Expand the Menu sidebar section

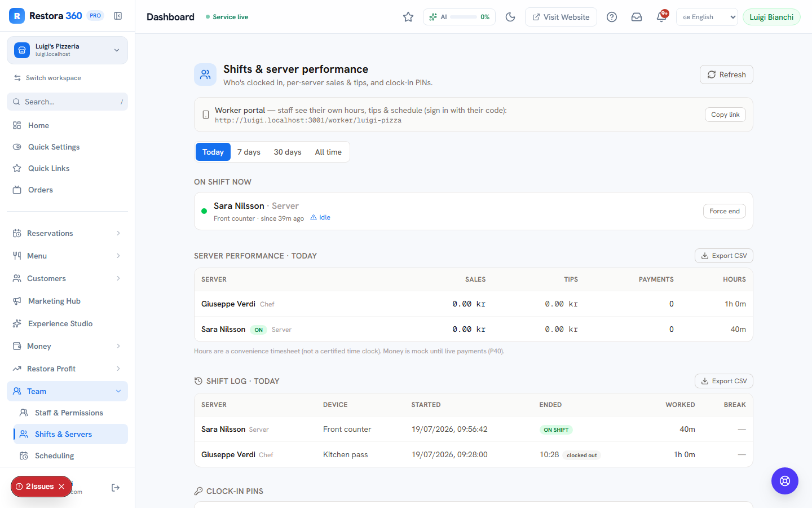[67, 256]
